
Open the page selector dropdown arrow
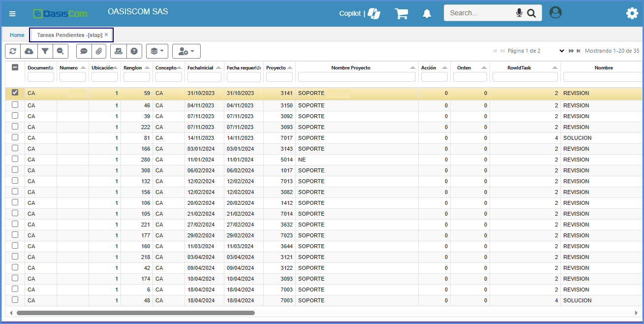[561, 51]
